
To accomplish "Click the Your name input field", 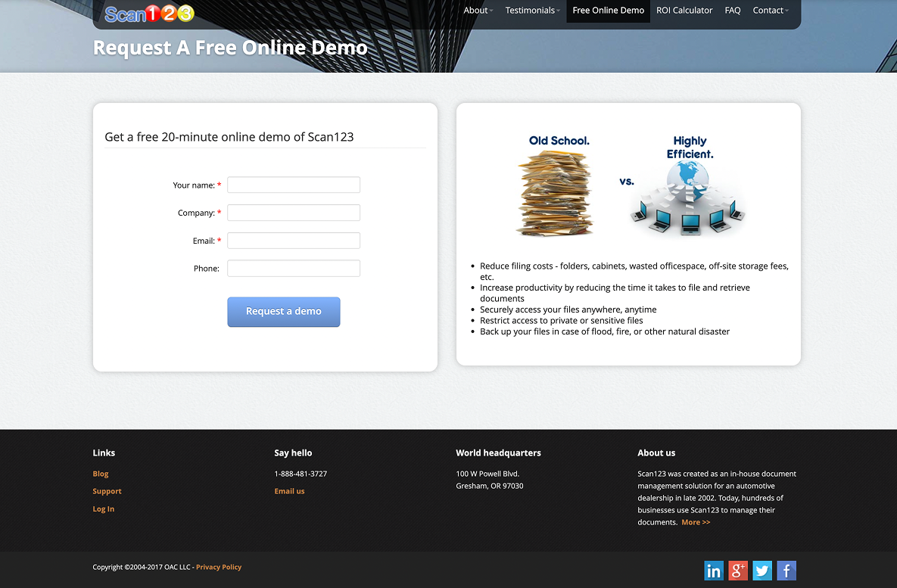I will tap(294, 185).
